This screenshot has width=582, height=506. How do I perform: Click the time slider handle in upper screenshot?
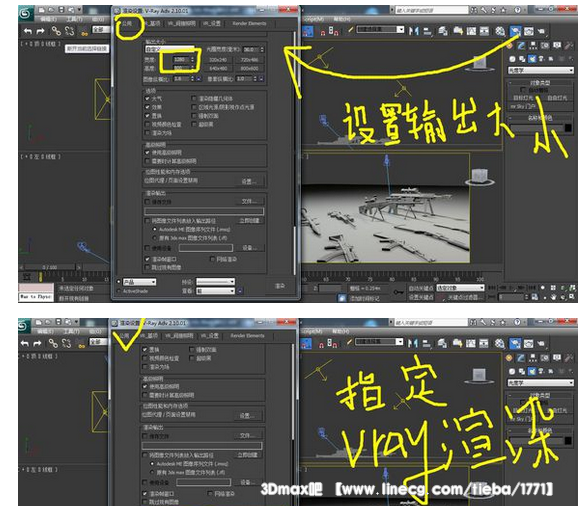(50, 267)
